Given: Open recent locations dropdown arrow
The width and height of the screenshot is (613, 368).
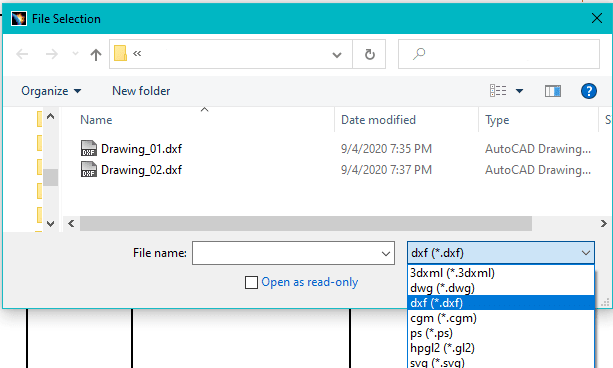Looking at the screenshot, I should click(x=75, y=54).
